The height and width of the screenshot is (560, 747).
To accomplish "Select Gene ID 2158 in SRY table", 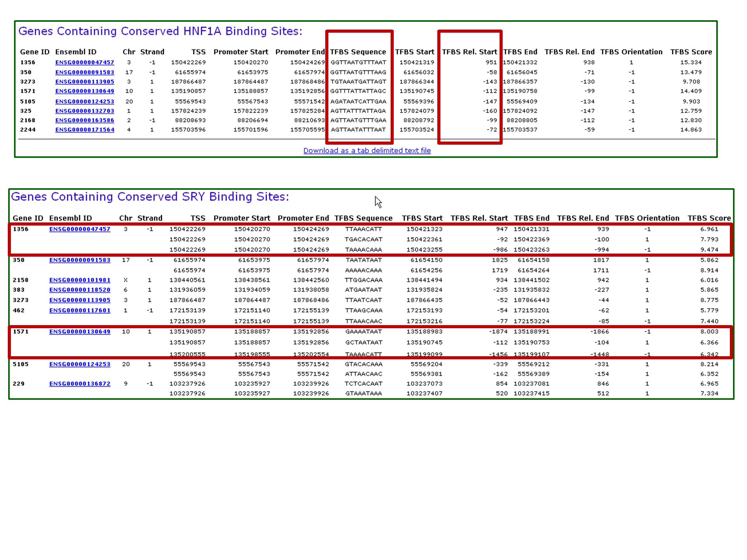I will click(x=20, y=280).
